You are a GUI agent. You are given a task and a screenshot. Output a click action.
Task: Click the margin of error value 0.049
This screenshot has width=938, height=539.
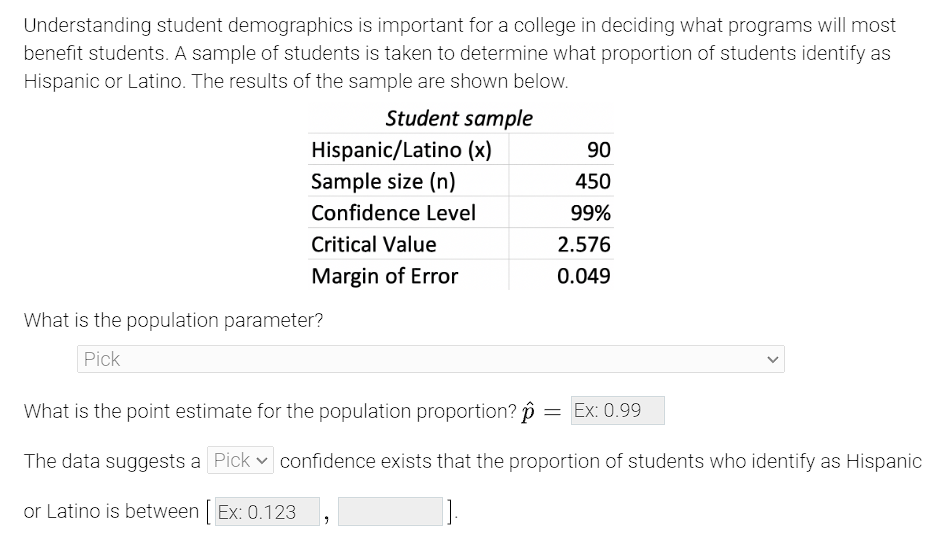(584, 276)
